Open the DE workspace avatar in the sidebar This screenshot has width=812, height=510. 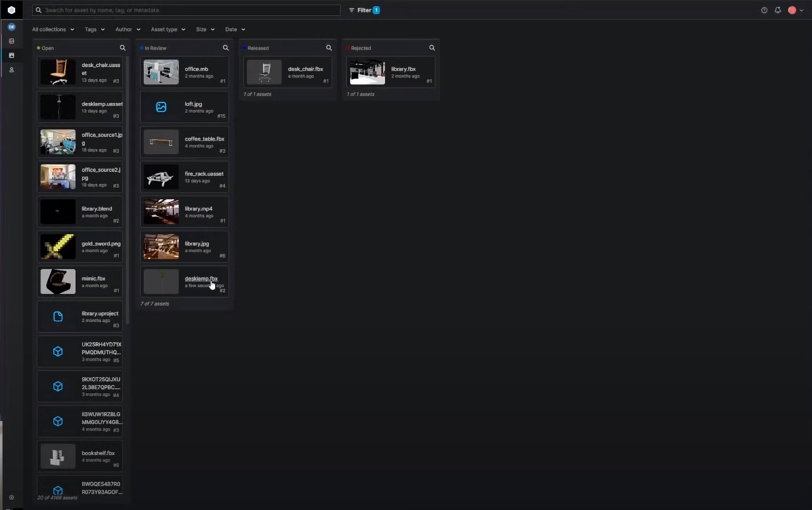coord(12,27)
